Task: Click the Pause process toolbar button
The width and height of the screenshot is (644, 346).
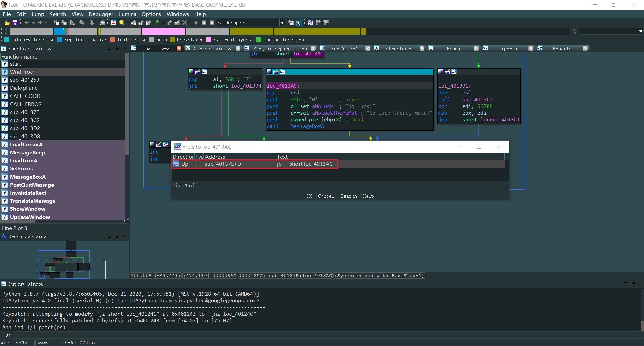Action: coord(204,23)
